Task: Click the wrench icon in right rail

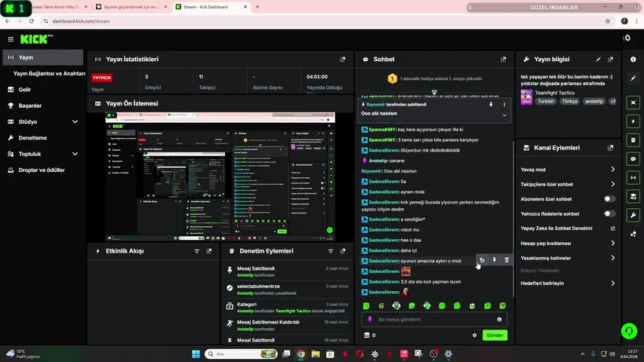Action: point(633,215)
